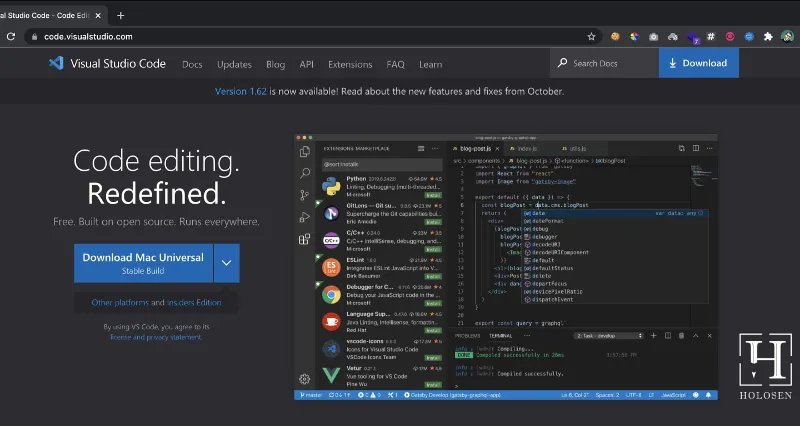Close the Visual Studio Code browser tab

pyautogui.click(x=98, y=15)
